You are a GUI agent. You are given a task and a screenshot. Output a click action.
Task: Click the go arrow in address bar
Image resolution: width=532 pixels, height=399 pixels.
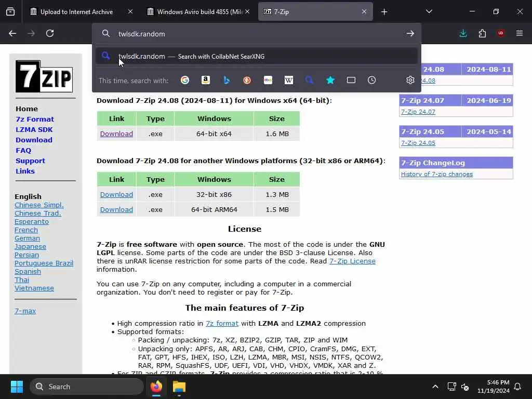point(410,33)
